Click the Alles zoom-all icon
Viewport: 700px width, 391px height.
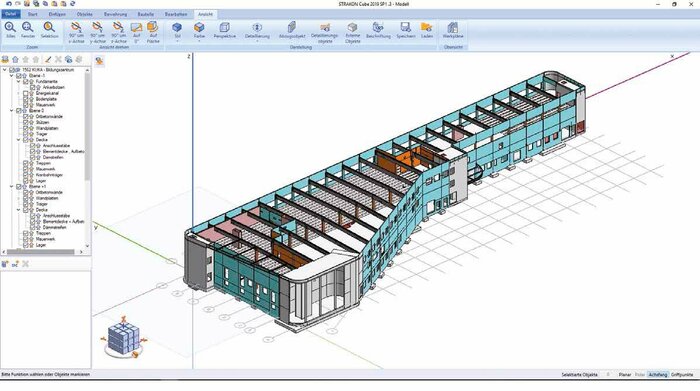10,27
